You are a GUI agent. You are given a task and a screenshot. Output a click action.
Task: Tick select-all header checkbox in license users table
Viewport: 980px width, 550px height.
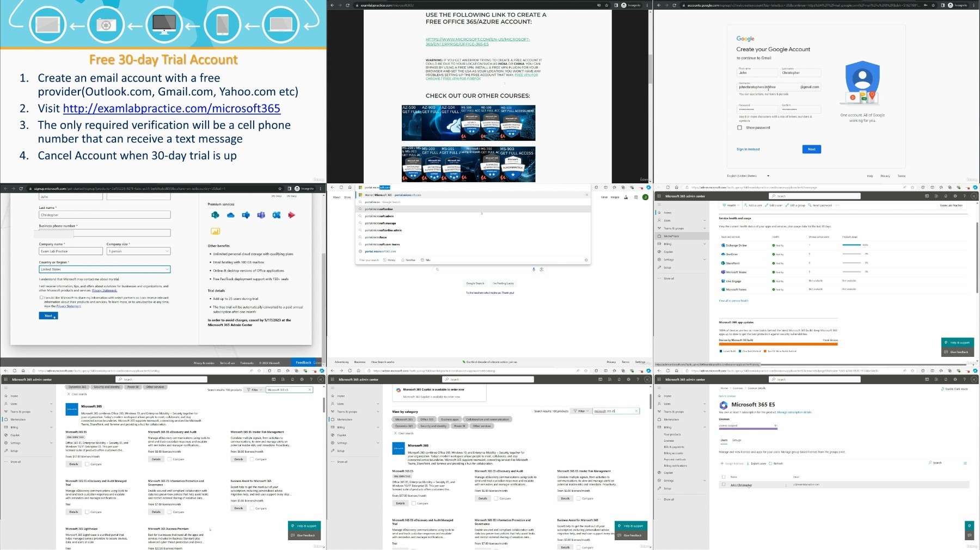(x=724, y=477)
